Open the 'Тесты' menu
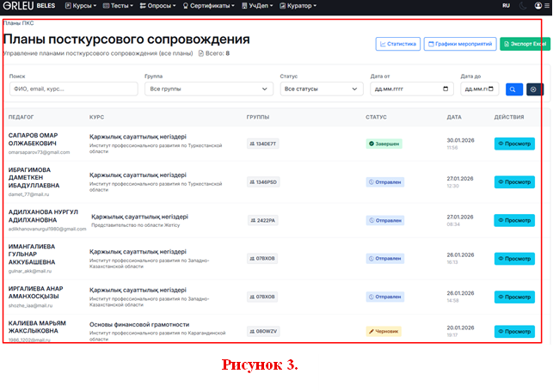 click(x=118, y=6)
